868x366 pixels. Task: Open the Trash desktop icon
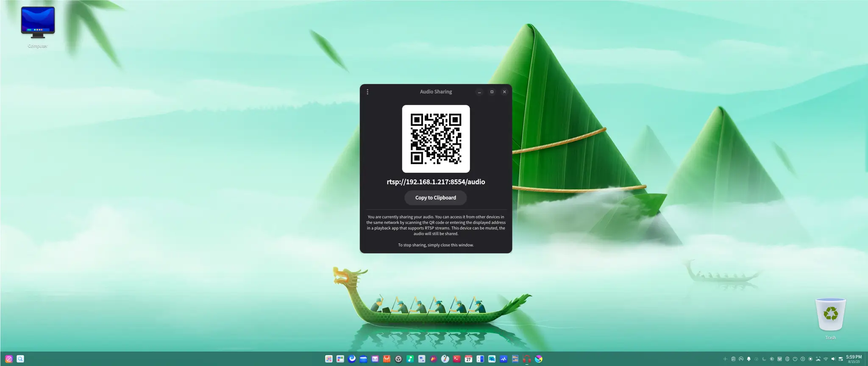click(x=830, y=319)
